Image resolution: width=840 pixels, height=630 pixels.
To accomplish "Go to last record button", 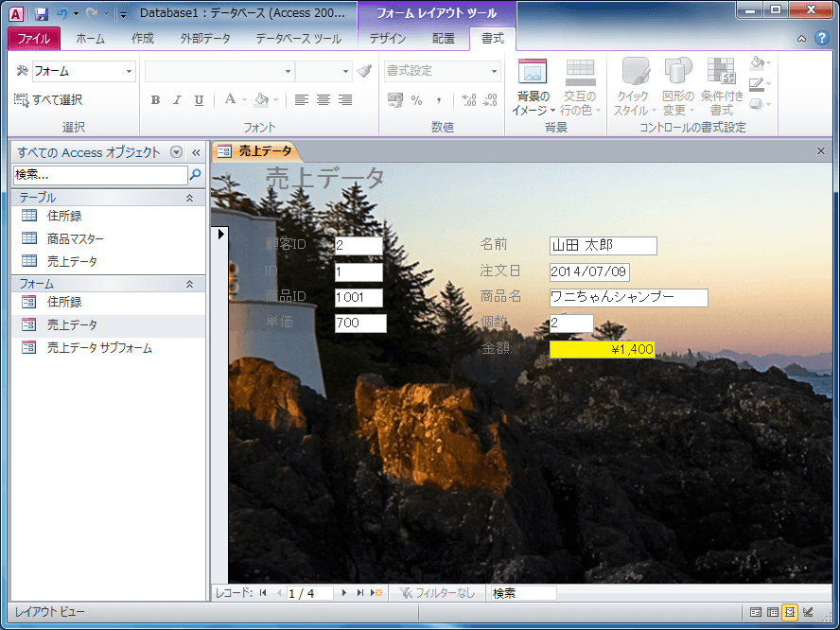I will tap(360, 592).
